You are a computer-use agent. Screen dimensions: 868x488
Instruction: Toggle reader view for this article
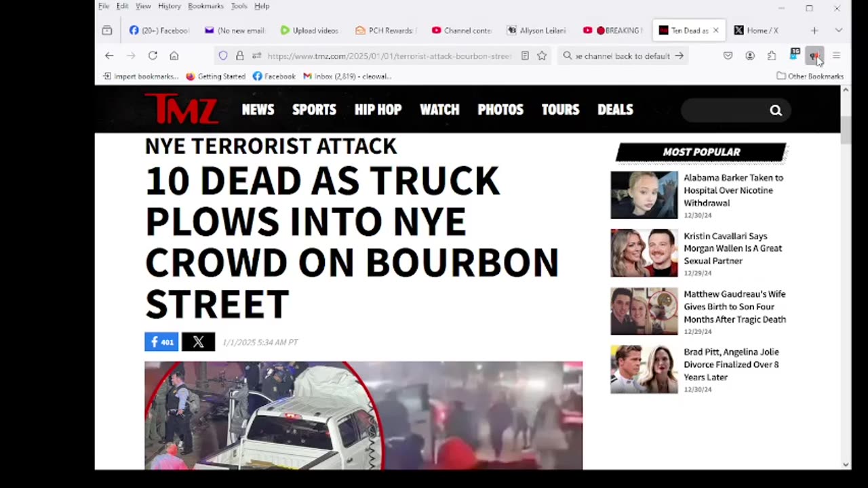[x=525, y=56]
